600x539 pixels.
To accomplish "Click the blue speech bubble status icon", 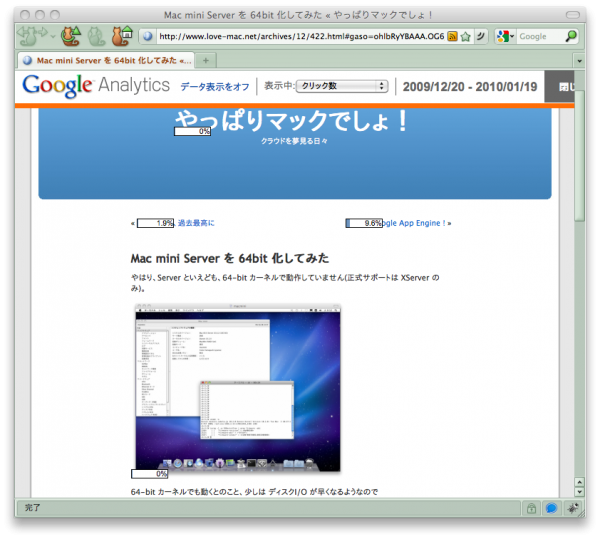I will pos(551,508).
